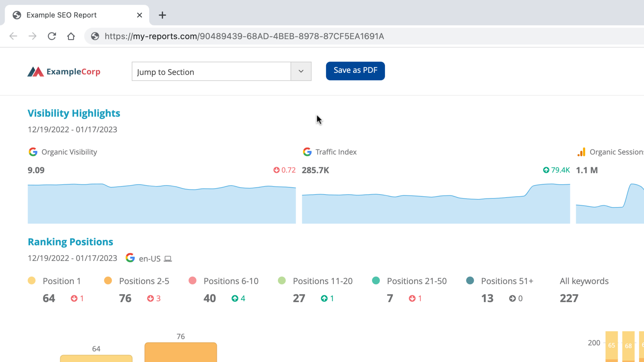The image size is (644, 362).
Task: Click the Organic Sessions increase arrow icon
Action: [x=545, y=170]
